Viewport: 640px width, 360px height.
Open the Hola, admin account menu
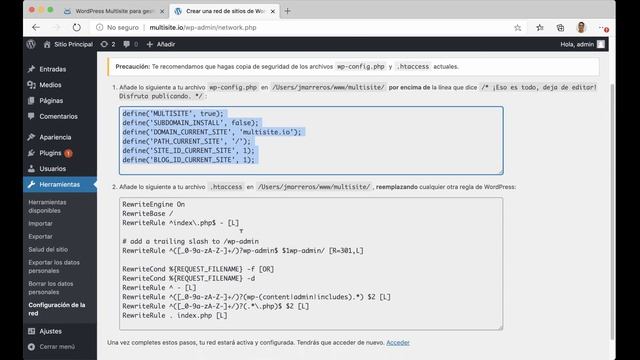coord(582,44)
